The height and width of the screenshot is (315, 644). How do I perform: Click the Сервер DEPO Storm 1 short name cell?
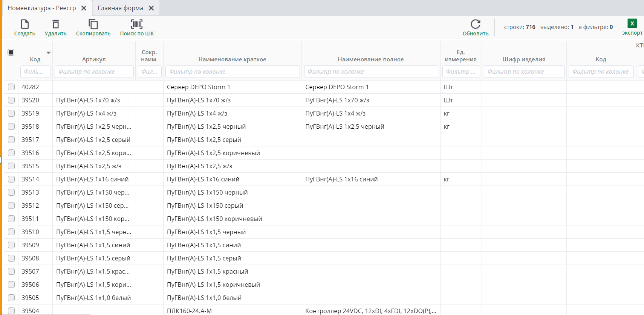coord(199,87)
